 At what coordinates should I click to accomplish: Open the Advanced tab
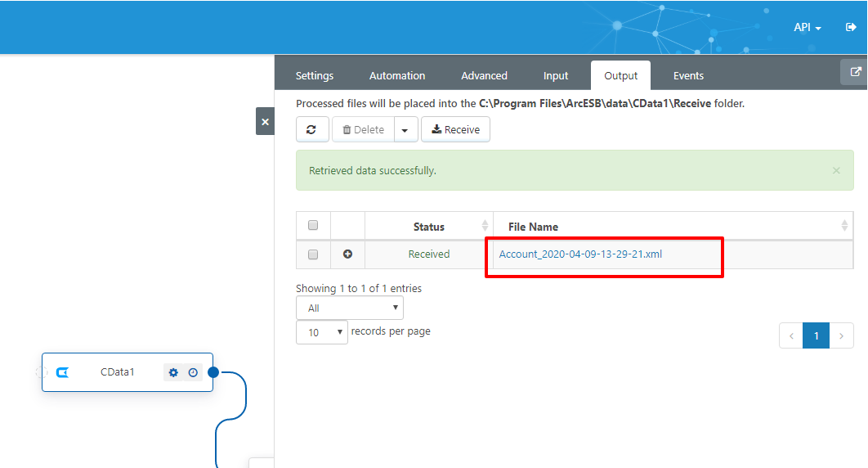click(x=484, y=75)
